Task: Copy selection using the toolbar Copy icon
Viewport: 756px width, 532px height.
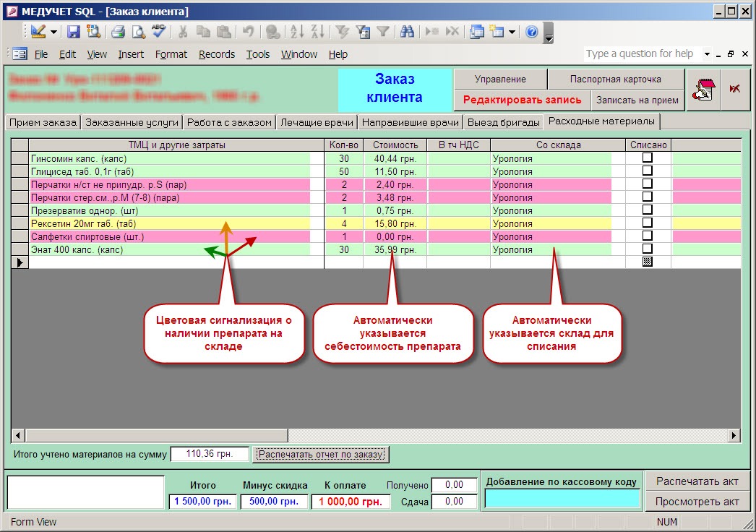Action: pos(203,32)
